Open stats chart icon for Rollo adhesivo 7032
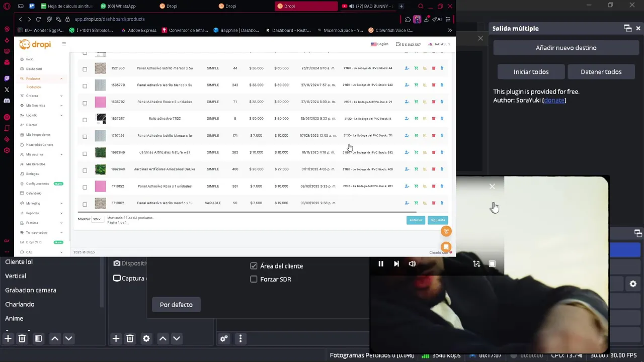The height and width of the screenshot is (362, 644). [425, 119]
